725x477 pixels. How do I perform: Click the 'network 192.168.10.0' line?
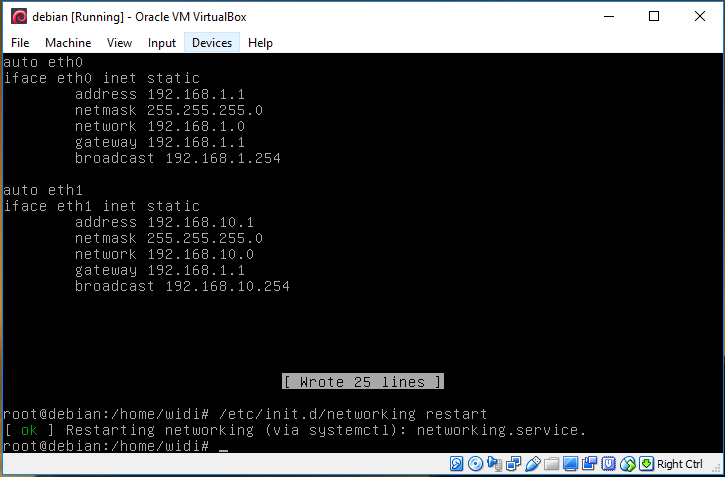[164, 254]
